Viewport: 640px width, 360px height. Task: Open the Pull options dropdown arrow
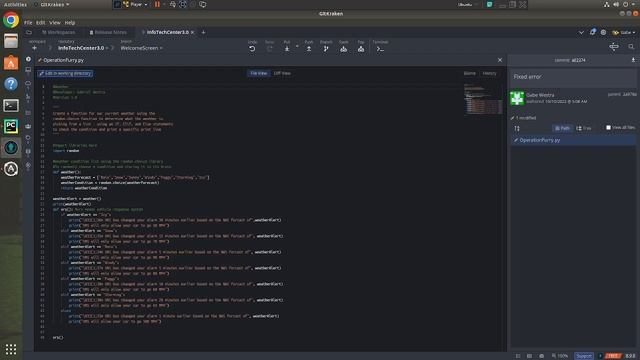[297, 46]
